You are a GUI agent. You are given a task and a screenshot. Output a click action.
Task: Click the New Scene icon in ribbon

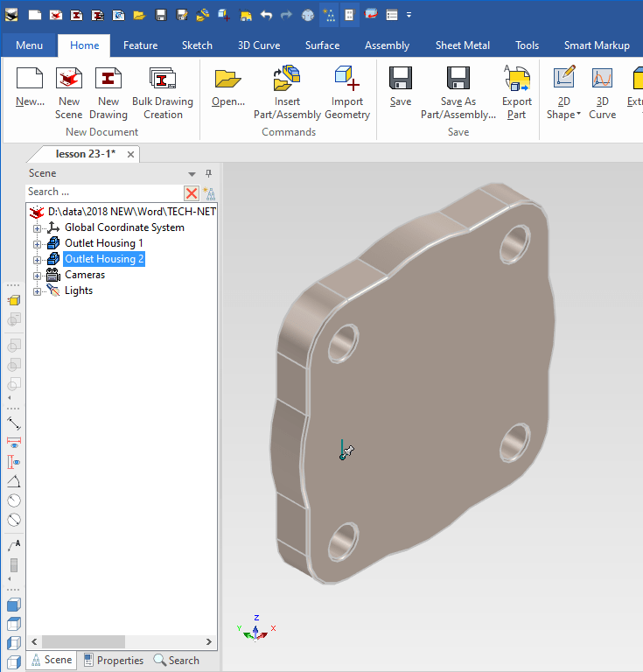click(69, 80)
